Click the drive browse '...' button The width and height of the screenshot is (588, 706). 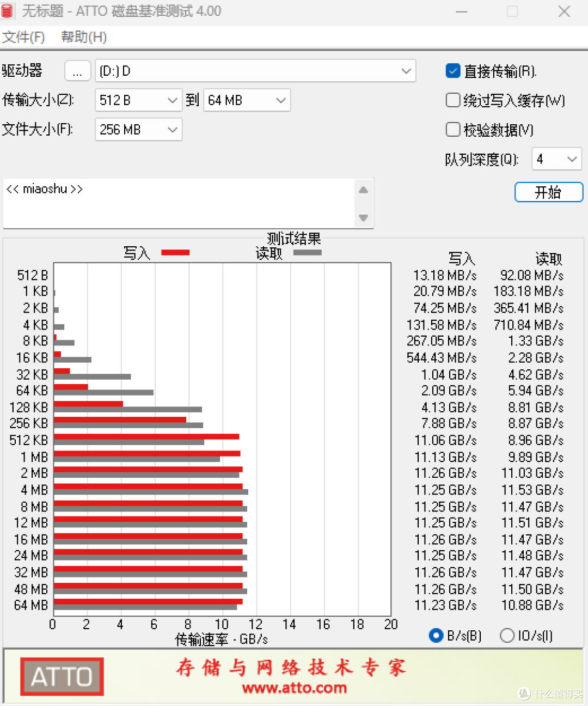tap(77, 71)
